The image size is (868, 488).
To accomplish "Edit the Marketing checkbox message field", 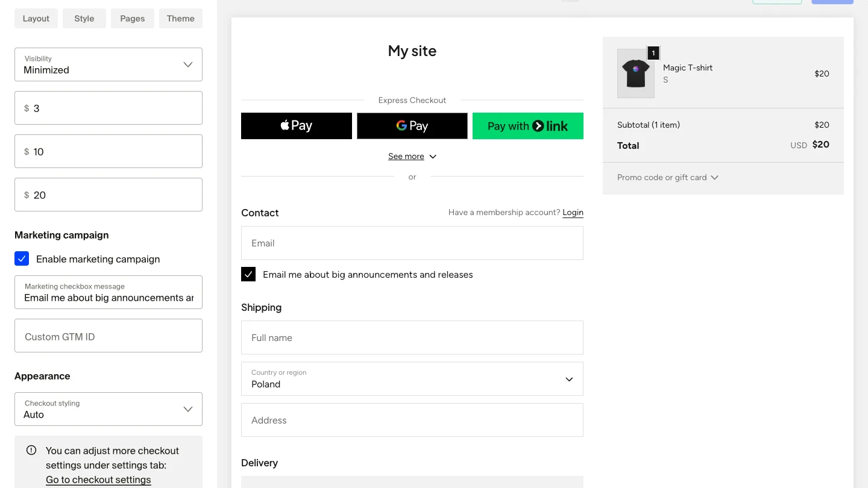I will [108, 292].
